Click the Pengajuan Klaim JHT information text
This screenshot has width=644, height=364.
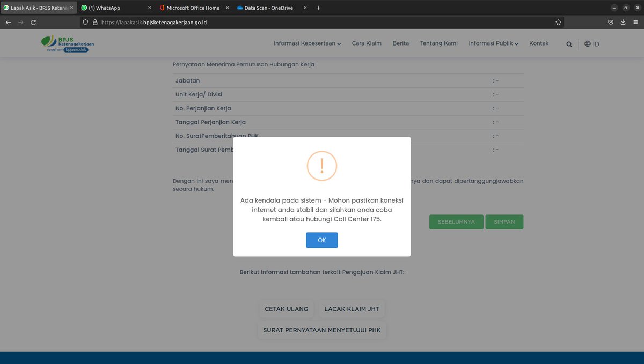(322, 272)
